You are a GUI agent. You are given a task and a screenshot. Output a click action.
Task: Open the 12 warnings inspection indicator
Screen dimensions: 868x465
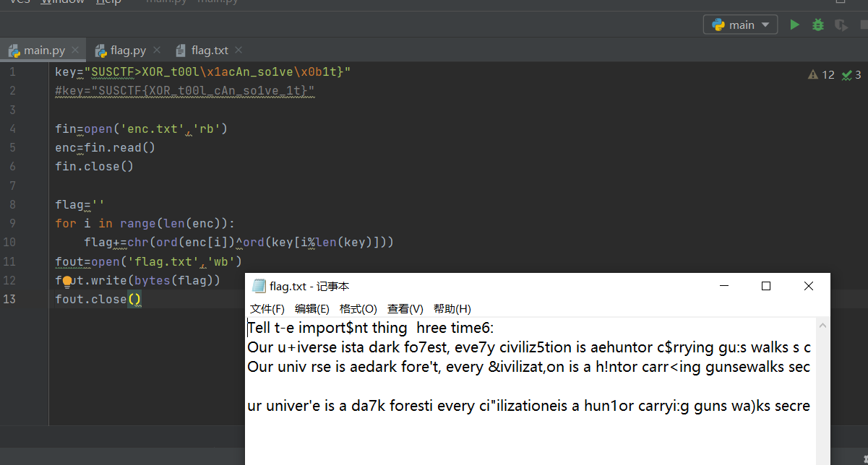(821, 74)
